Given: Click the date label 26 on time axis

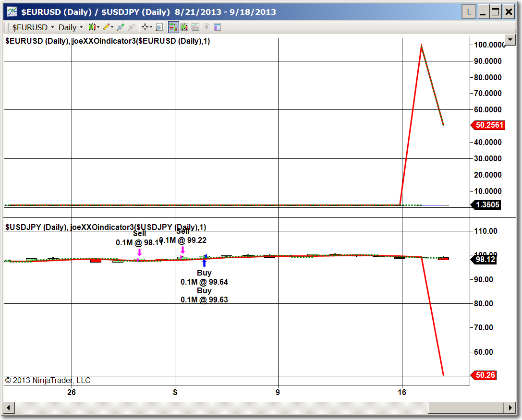Looking at the screenshot, I should pyautogui.click(x=72, y=392).
